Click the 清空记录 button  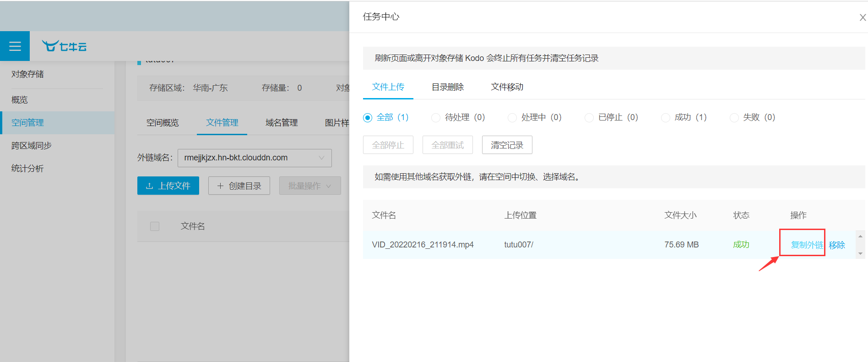click(507, 145)
